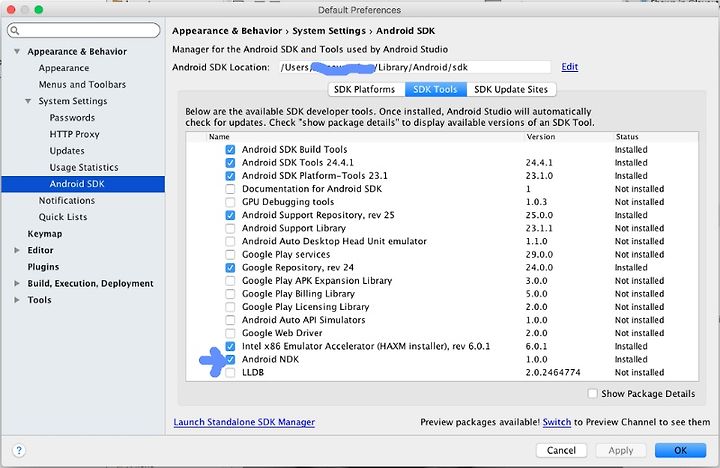
Task: Click the green window zoom button
Action: click(x=39, y=10)
